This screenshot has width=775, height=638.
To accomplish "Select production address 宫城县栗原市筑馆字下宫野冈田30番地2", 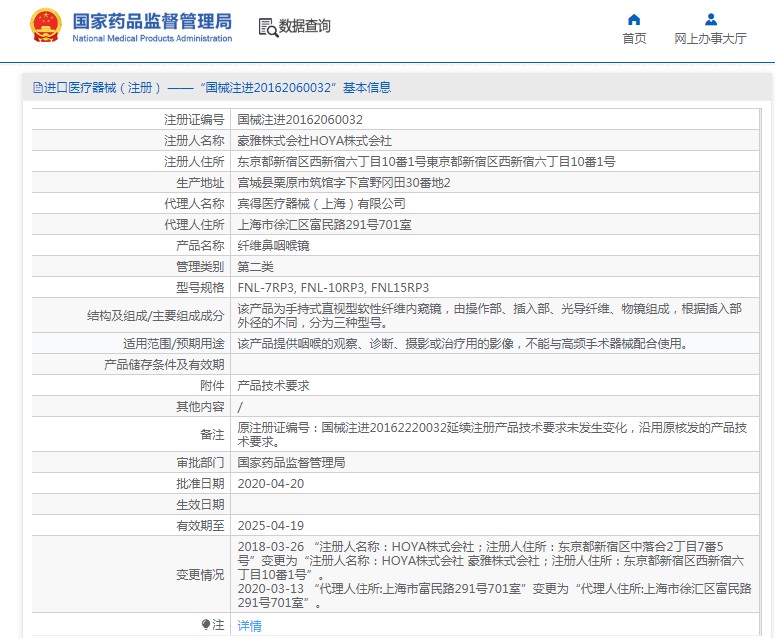I will tap(344, 183).
